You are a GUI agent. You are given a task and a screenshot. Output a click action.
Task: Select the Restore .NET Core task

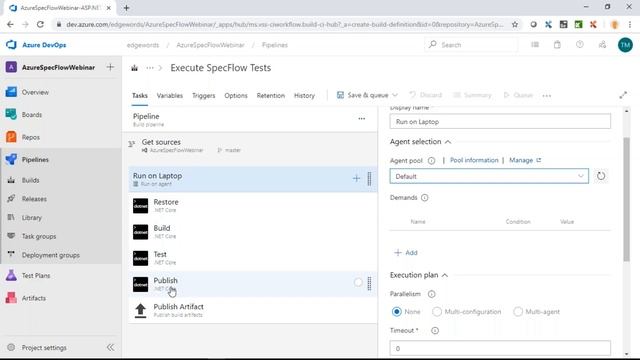click(252, 205)
